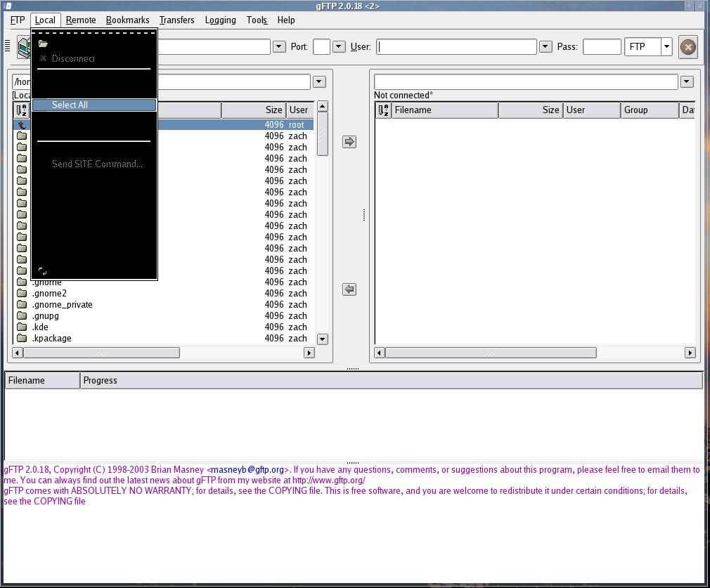Click the sort icon in the remote file list header

coord(383,110)
